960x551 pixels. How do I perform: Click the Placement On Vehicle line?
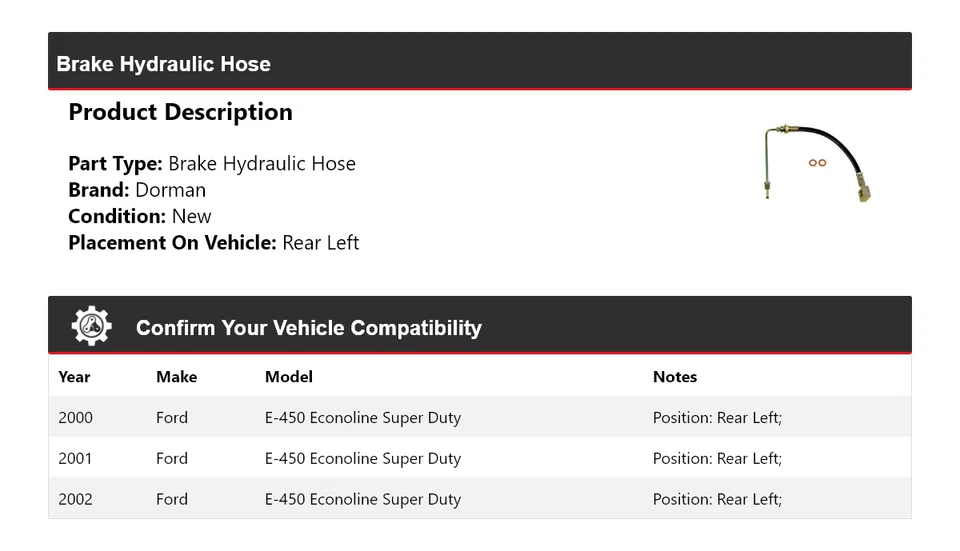pyautogui.click(x=213, y=243)
